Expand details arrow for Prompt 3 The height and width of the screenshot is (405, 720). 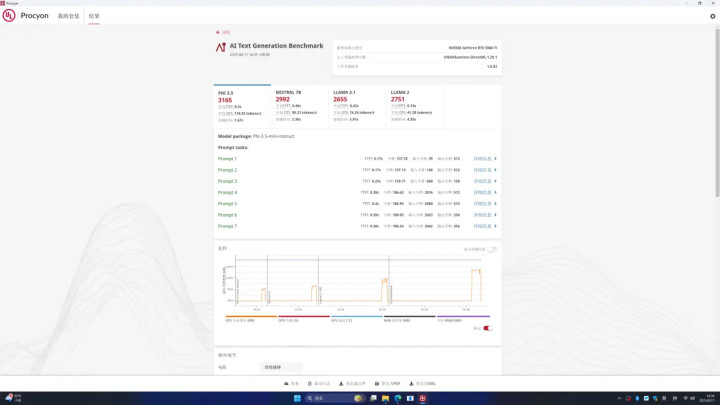[x=495, y=181]
